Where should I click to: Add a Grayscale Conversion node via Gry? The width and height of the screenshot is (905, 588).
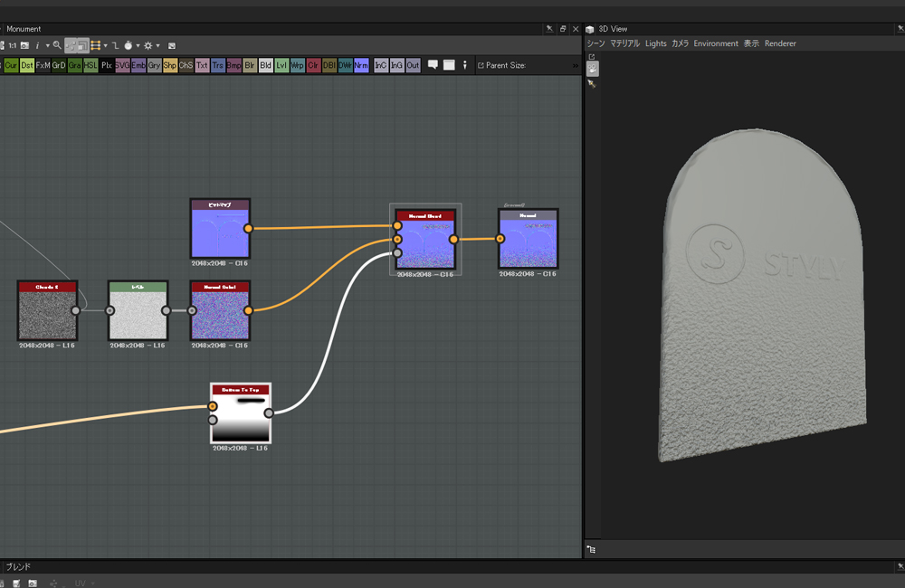click(154, 65)
